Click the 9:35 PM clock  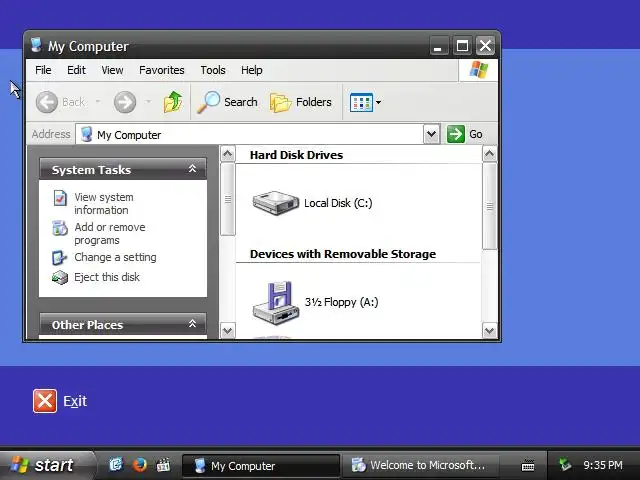pyautogui.click(x=603, y=465)
